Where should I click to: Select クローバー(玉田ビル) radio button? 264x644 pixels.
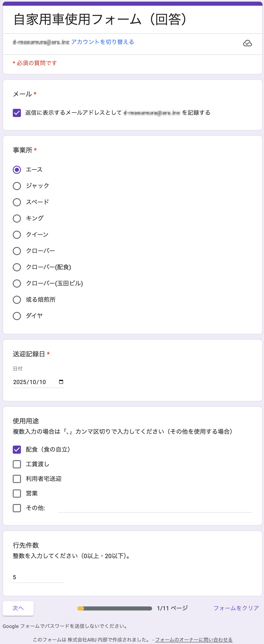coord(17,284)
